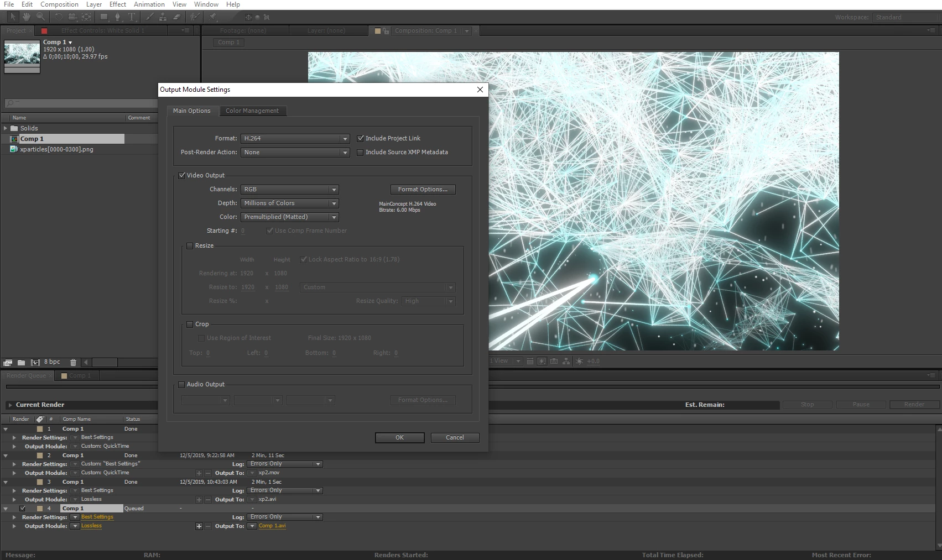Screen dimensions: 942x560
Task: Toggle render checkbox for queue item 4
Action: 23,509
